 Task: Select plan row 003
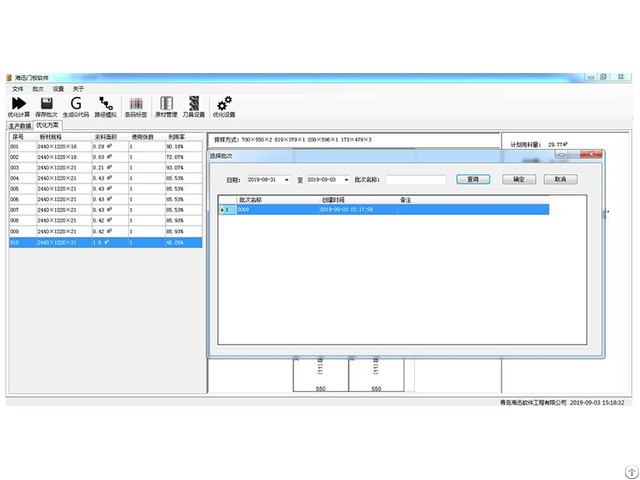click(x=106, y=167)
